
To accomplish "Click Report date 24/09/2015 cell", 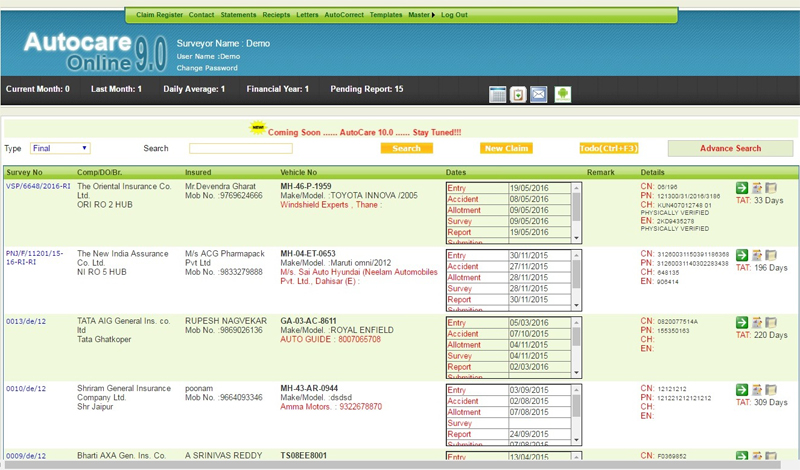I will [x=539, y=434].
